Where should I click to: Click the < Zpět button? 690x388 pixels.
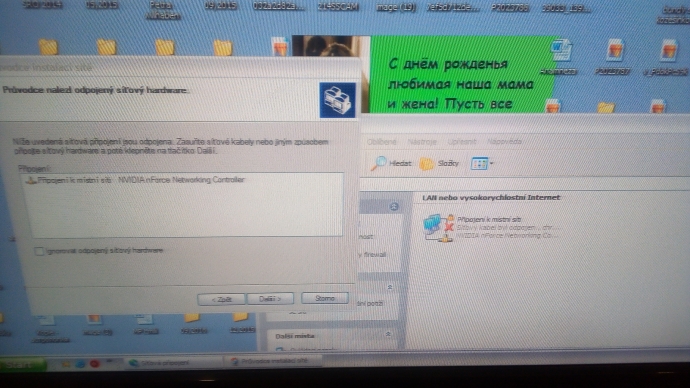pos(221,299)
